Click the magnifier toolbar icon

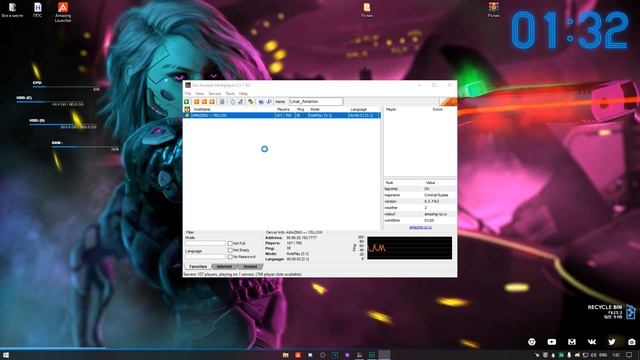click(269, 101)
